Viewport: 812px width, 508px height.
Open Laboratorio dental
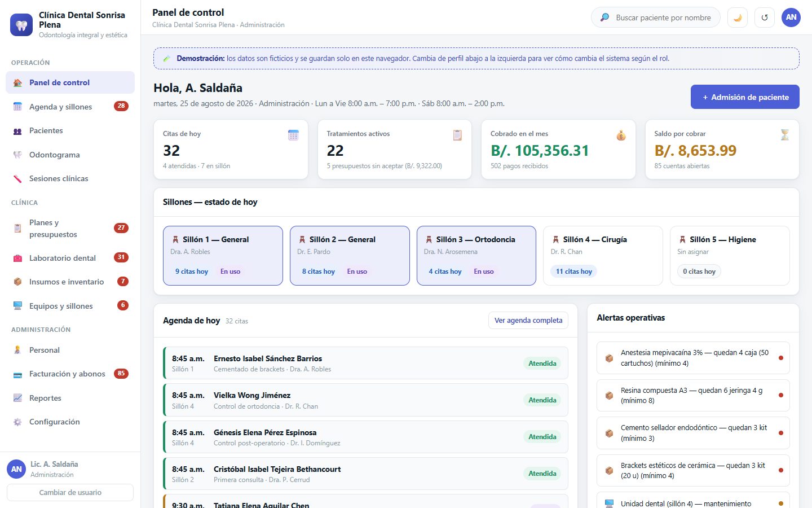click(70, 258)
